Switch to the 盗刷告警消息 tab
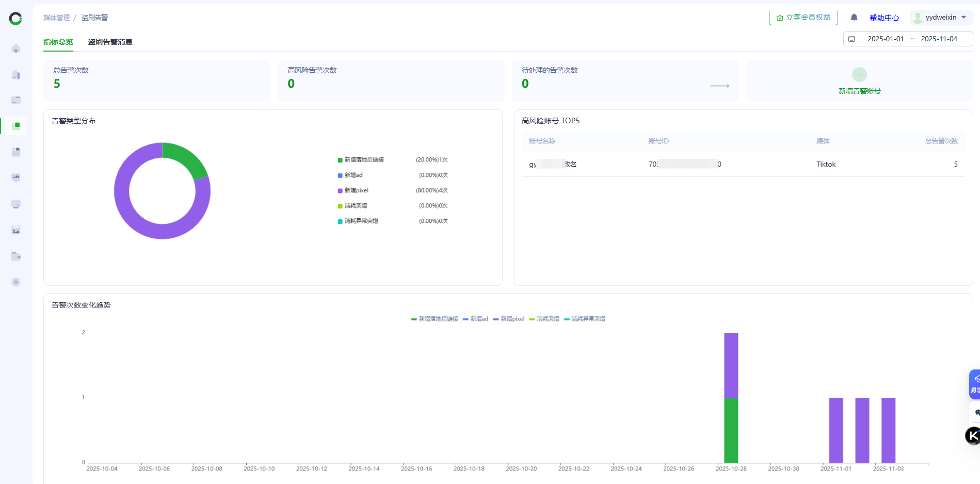Image resolution: width=980 pixels, height=484 pixels. coord(110,42)
